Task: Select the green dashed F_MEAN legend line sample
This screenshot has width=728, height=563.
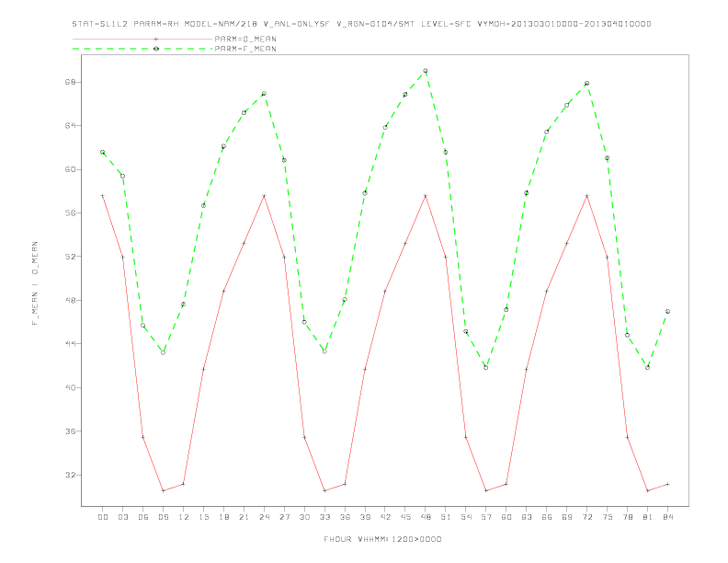Action: (142, 49)
